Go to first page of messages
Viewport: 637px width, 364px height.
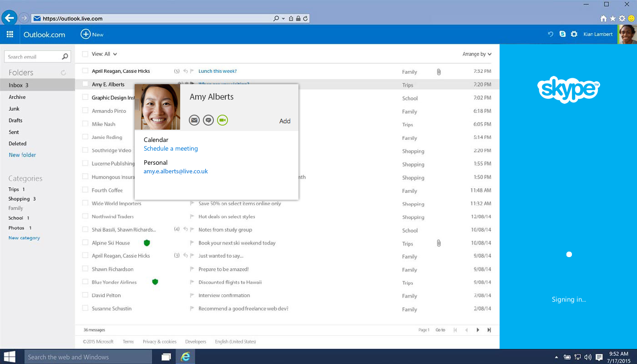tap(455, 330)
